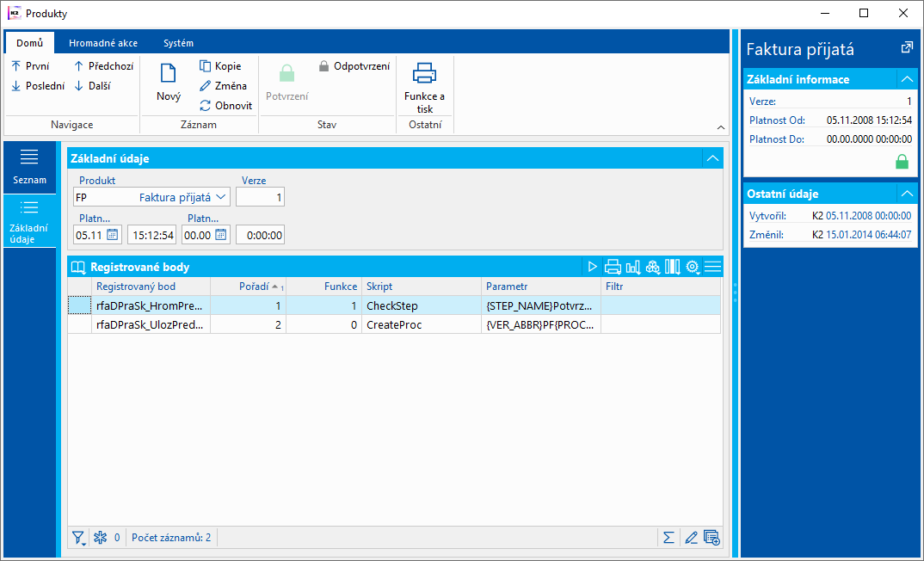The width and height of the screenshot is (924, 561).
Task: Click the 15:12:54 time field
Action: point(152,235)
